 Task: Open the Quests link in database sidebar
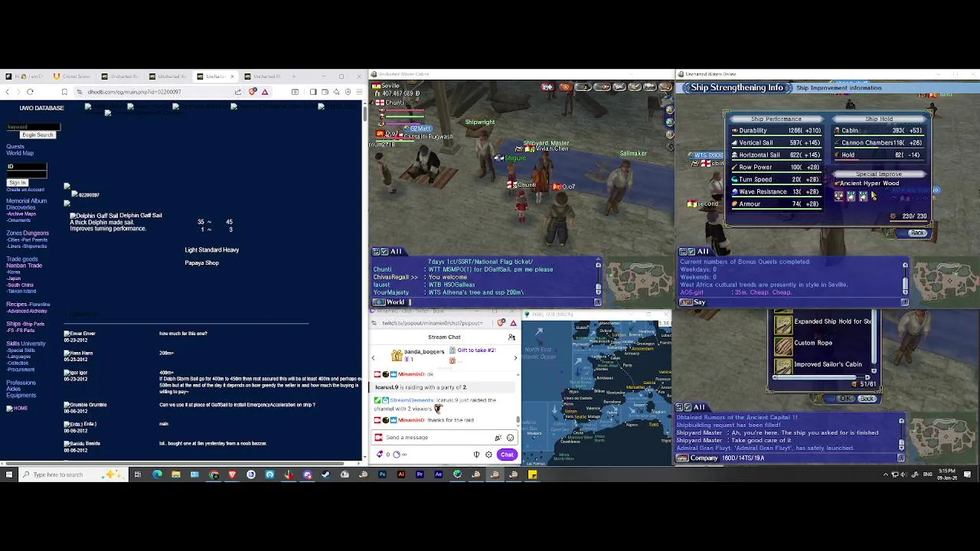pyautogui.click(x=15, y=147)
